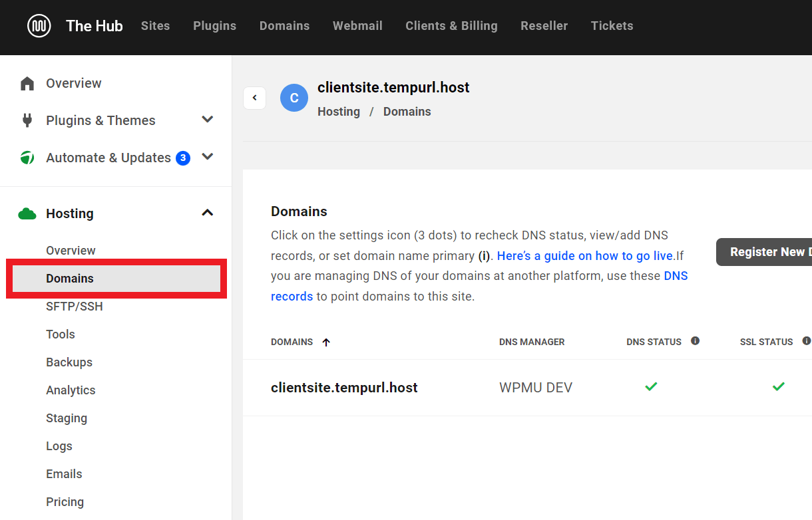Image resolution: width=812 pixels, height=520 pixels.
Task: Click the WPMU DEV DNS manager cell
Action: point(536,388)
